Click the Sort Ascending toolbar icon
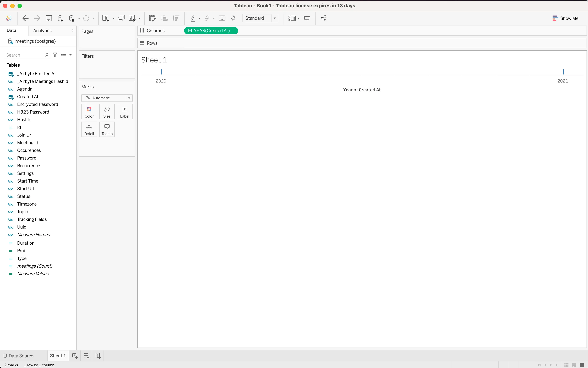Screen dimensions: 588x368 pos(164,18)
